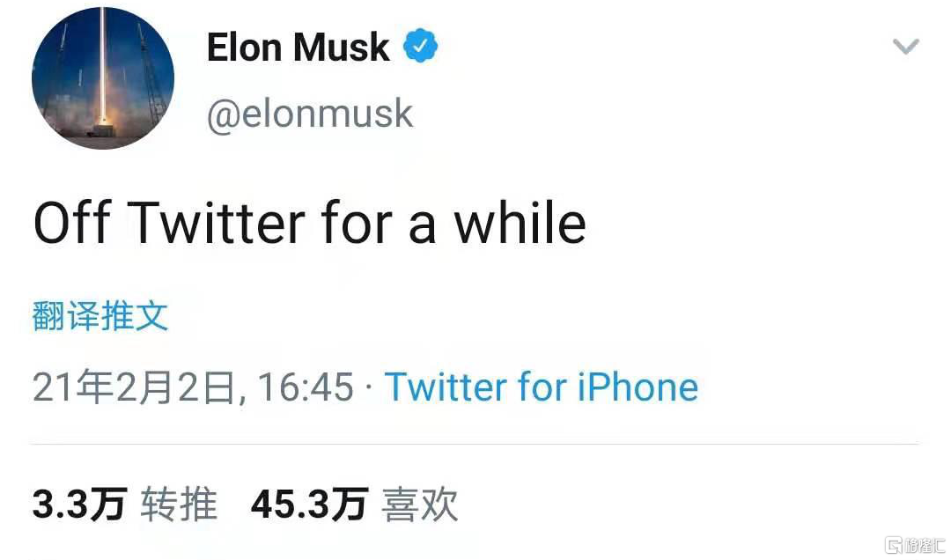Click the 翻译推文 translate link
The height and width of the screenshot is (560, 951).
click(100, 316)
